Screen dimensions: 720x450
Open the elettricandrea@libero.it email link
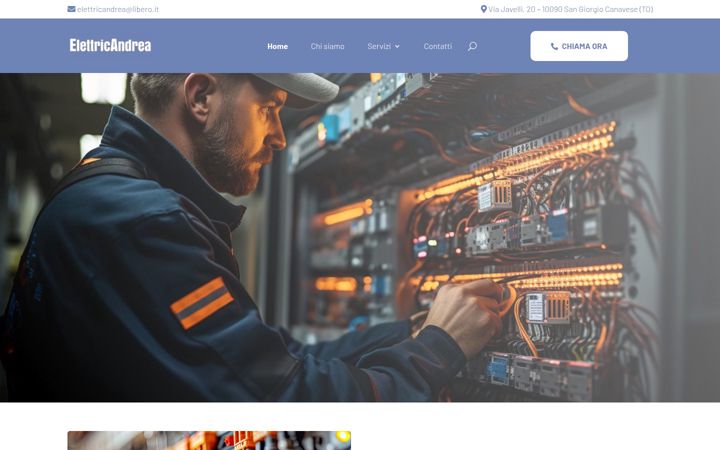[118, 9]
